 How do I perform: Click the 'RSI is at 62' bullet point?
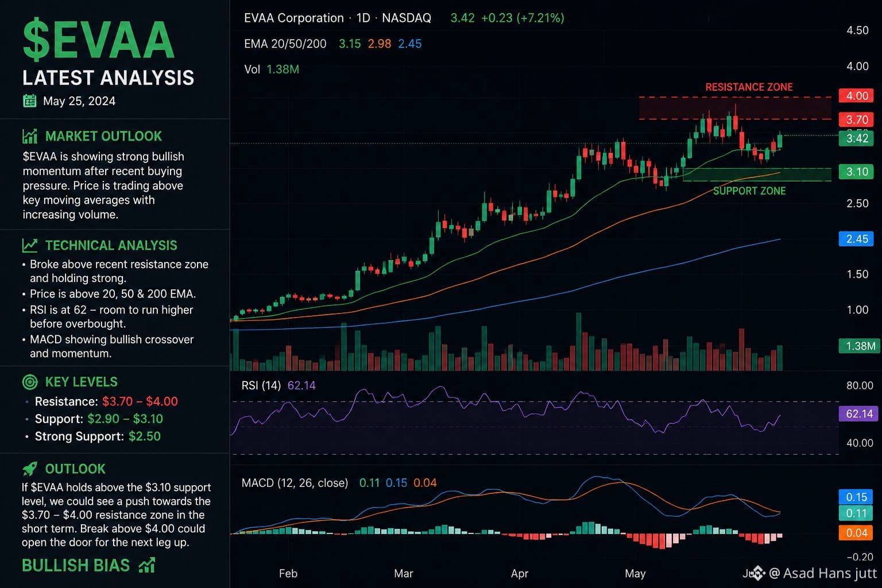pos(111,316)
